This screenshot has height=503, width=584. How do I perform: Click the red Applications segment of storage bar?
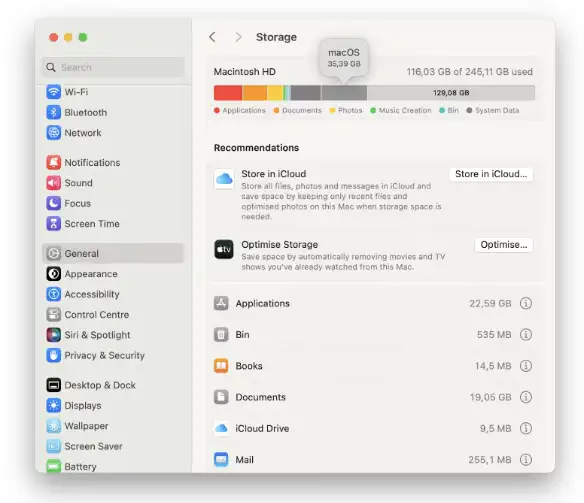pos(228,93)
